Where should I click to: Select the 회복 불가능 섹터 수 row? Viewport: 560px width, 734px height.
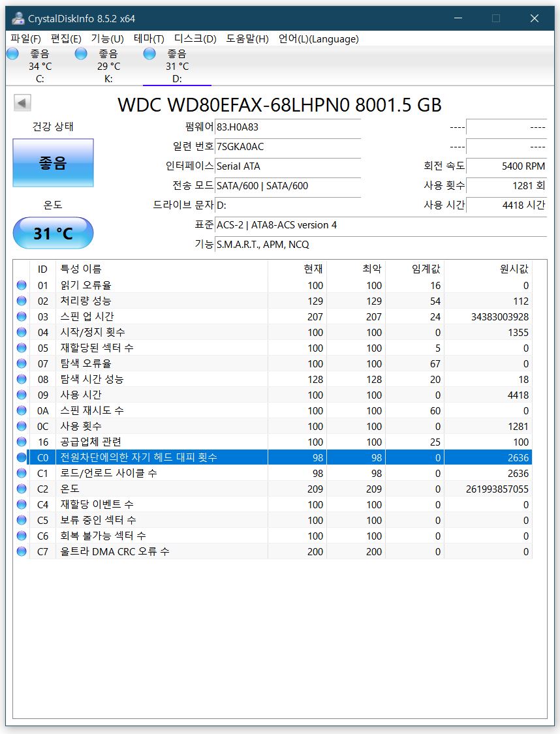(x=273, y=536)
